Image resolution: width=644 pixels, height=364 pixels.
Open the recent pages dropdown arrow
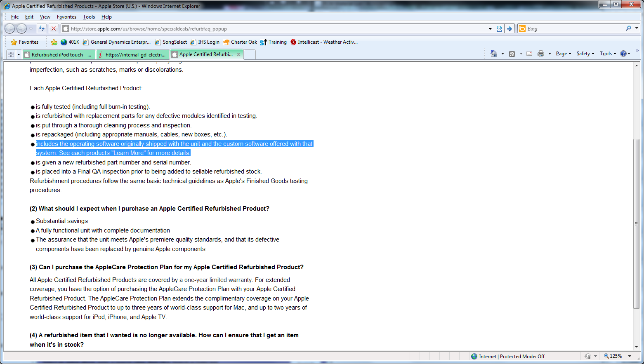pyautogui.click(x=31, y=29)
